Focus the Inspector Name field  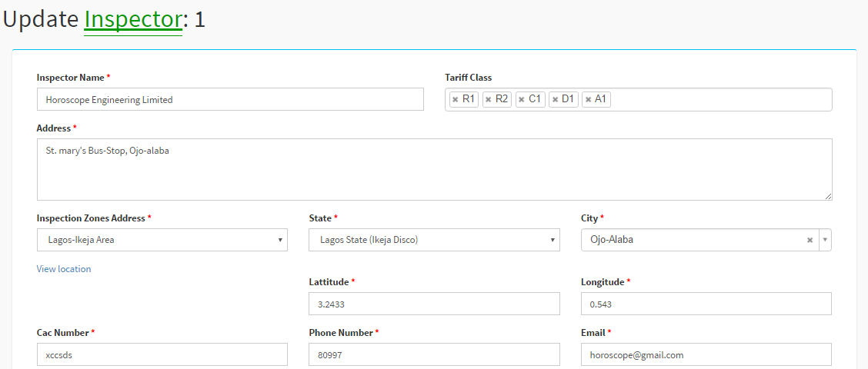230,99
